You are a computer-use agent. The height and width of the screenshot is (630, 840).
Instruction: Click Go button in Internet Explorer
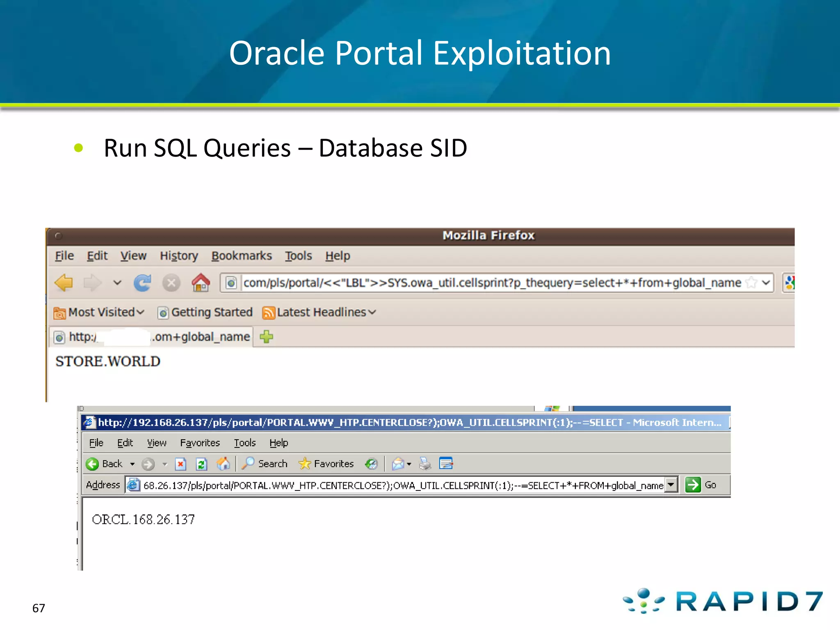701,485
